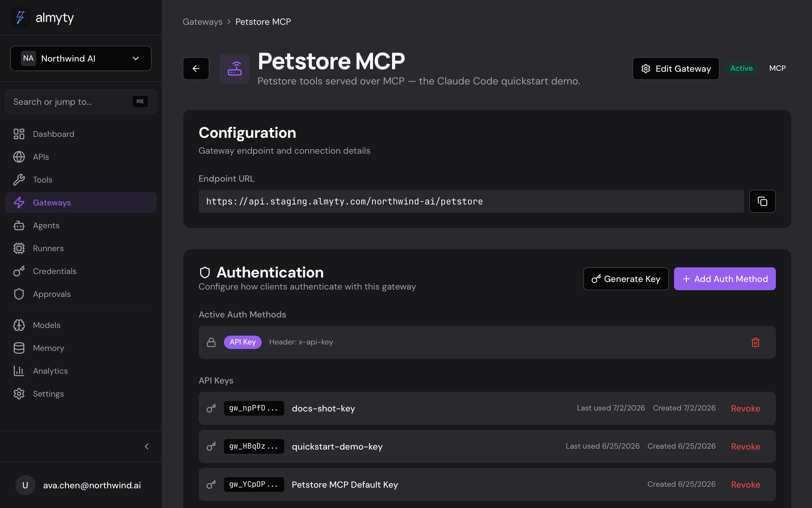Collapse the sidebar with the chevron
Screen dimensions: 812x508
pos(147,446)
